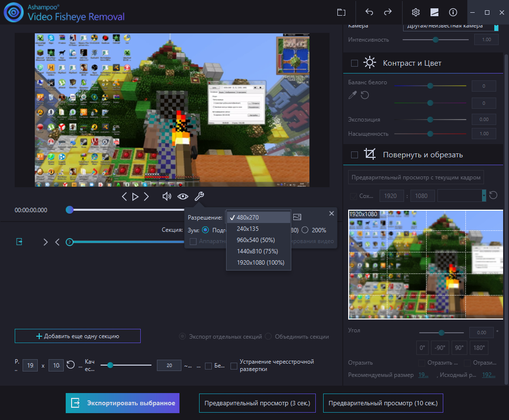Toggle the Аппаратн... hardware acceleration checkbox
Screen dimensions: 509x420
193,241
